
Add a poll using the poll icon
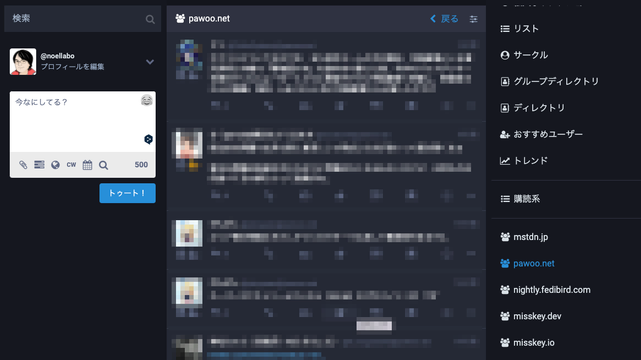click(39, 165)
